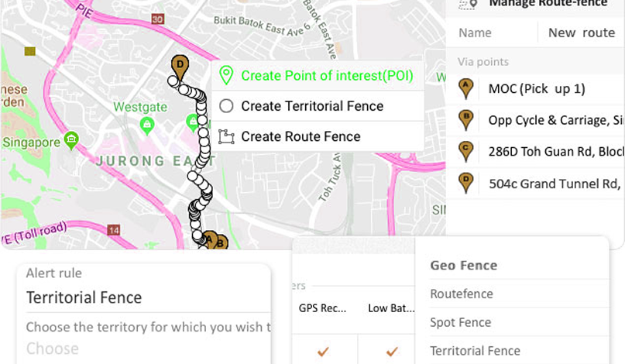The height and width of the screenshot is (364, 625).
Task: Click the Create Route Fence polygon icon
Action: (226, 136)
